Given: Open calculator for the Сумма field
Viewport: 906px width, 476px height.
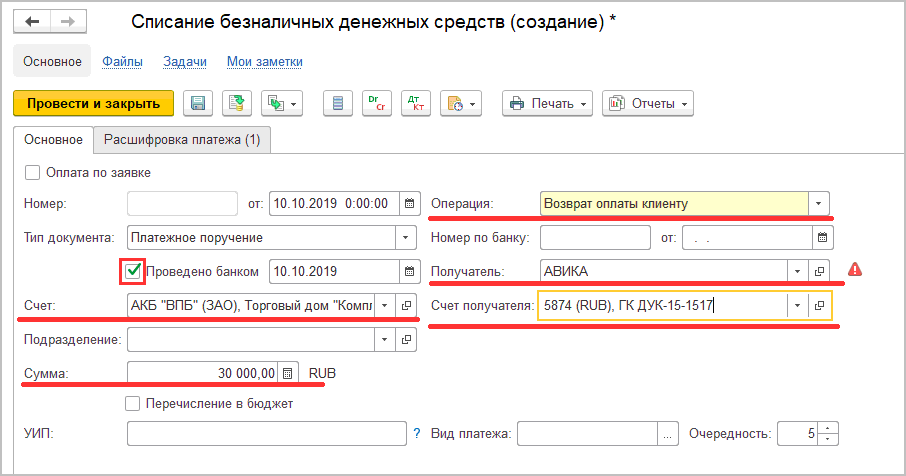Looking at the screenshot, I should (x=288, y=374).
